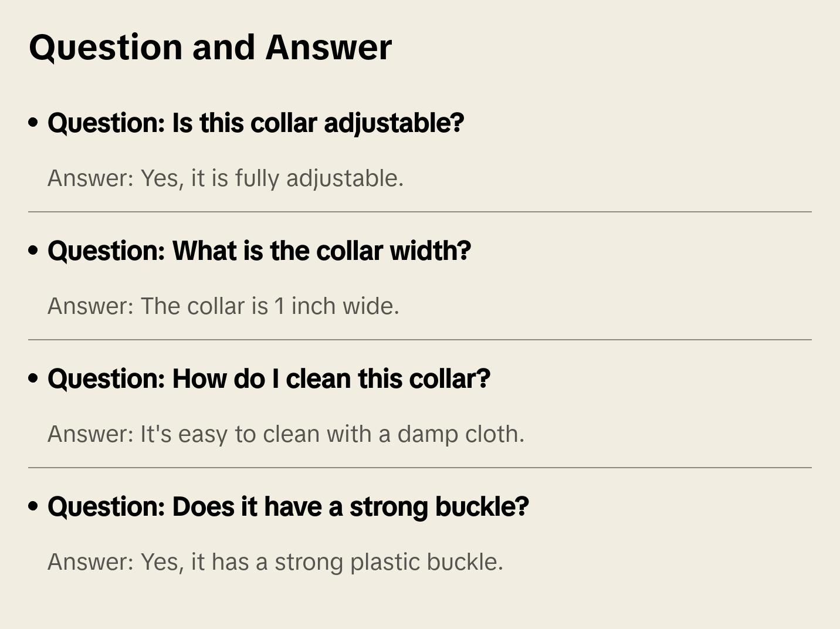This screenshot has width=840, height=629.
Task: Click the 'Answer:' label before 'Yes, it has a strong'
Action: [x=91, y=562]
